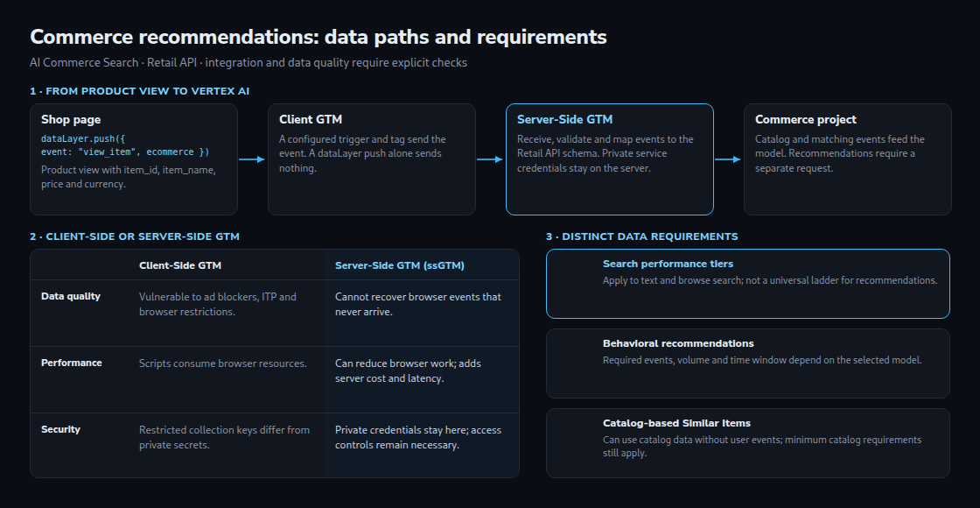Click the subtitle starting "AI Commerce Search · Retail API"

tap(248, 62)
